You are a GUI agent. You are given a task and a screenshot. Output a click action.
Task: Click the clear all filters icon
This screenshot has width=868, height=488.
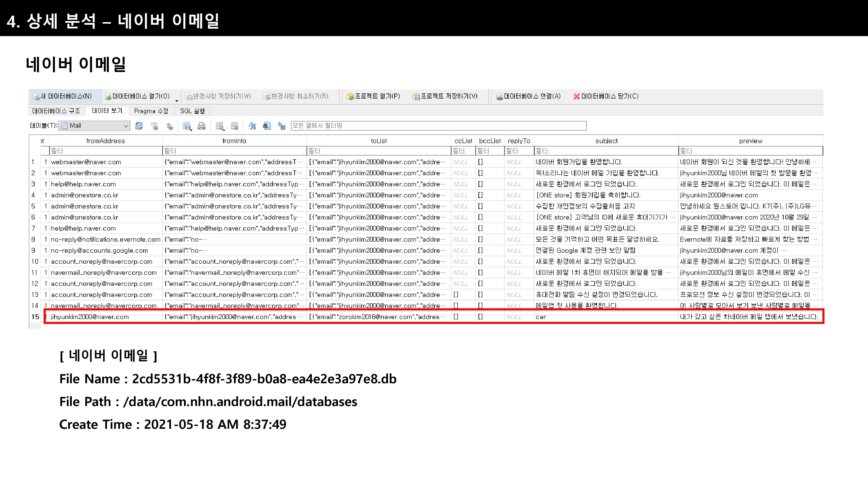154,126
